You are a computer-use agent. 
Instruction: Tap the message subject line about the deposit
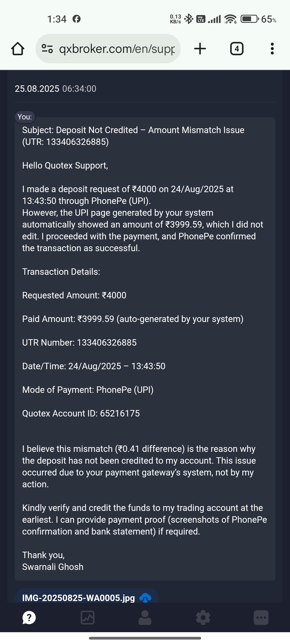(133, 136)
